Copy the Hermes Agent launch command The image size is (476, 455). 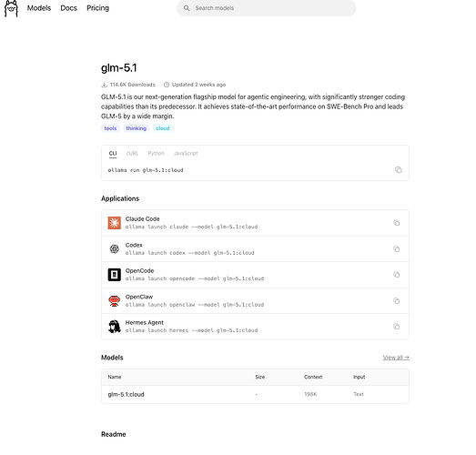point(396,327)
